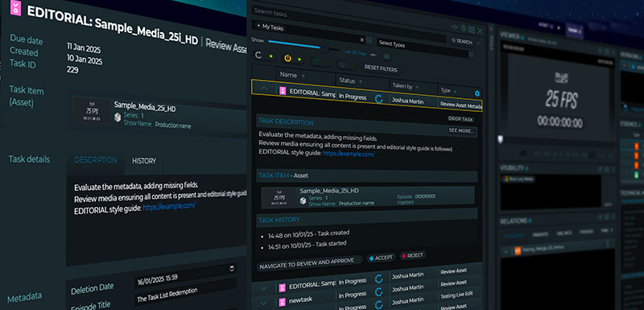The height and width of the screenshot is (310, 644).
Task: Sort tasks by the Taken by column
Action: [x=406, y=87]
